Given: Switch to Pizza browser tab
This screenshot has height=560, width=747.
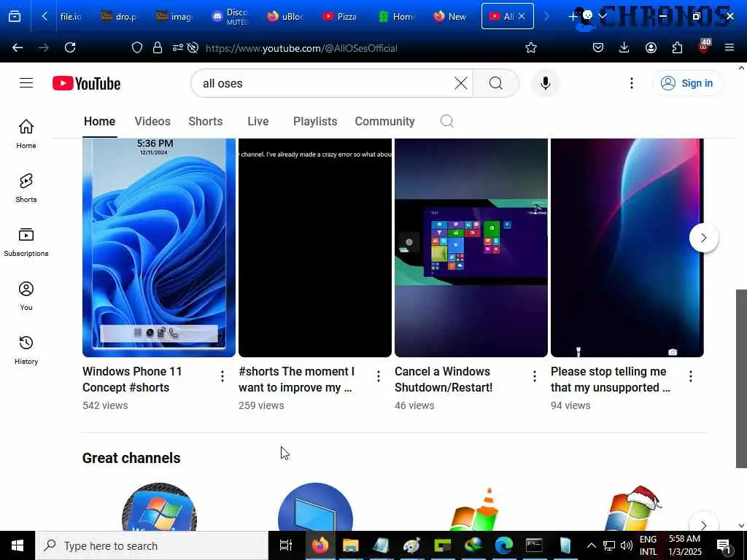Looking at the screenshot, I should [x=340, y=17].
